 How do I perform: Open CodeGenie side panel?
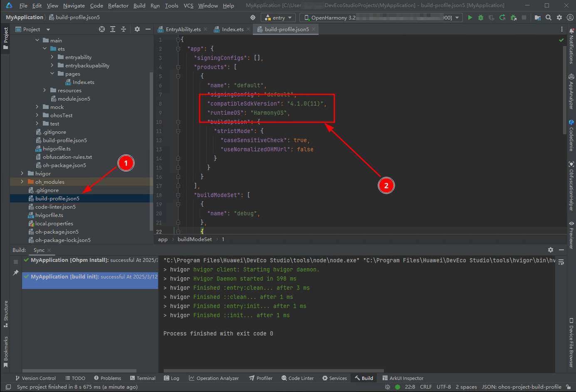pyautogui.click(x=571, y=136)
